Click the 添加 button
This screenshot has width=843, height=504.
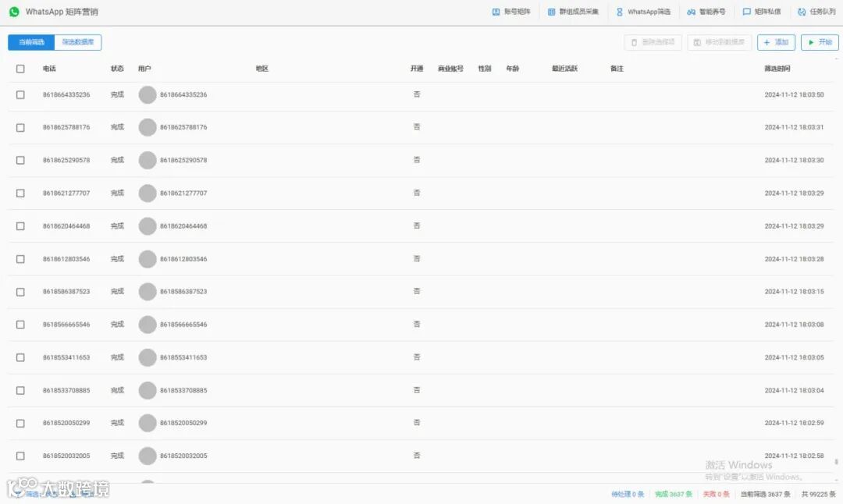click(x=776, y=42)
